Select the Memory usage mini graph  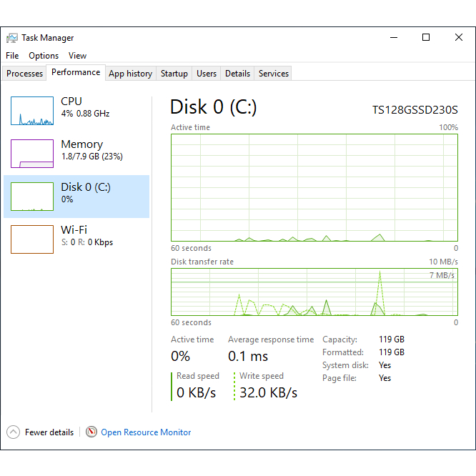pyautogui.click(x=32, y=154)
